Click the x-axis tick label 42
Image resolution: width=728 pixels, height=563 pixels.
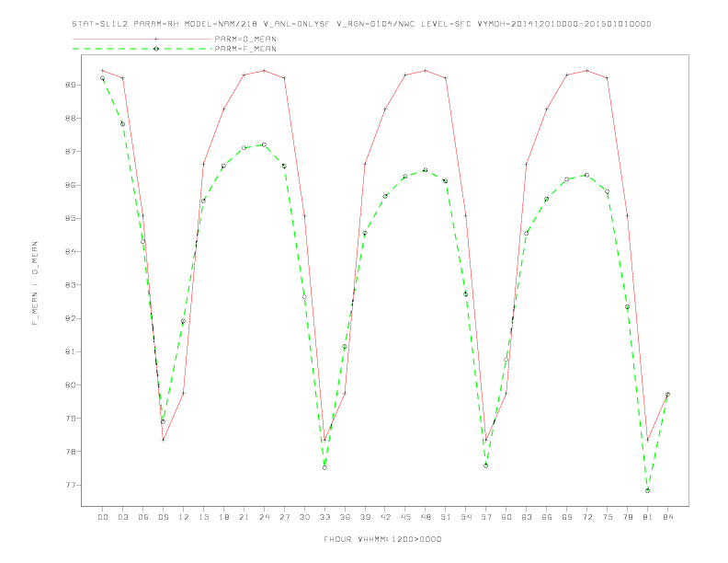pos(385,517)
